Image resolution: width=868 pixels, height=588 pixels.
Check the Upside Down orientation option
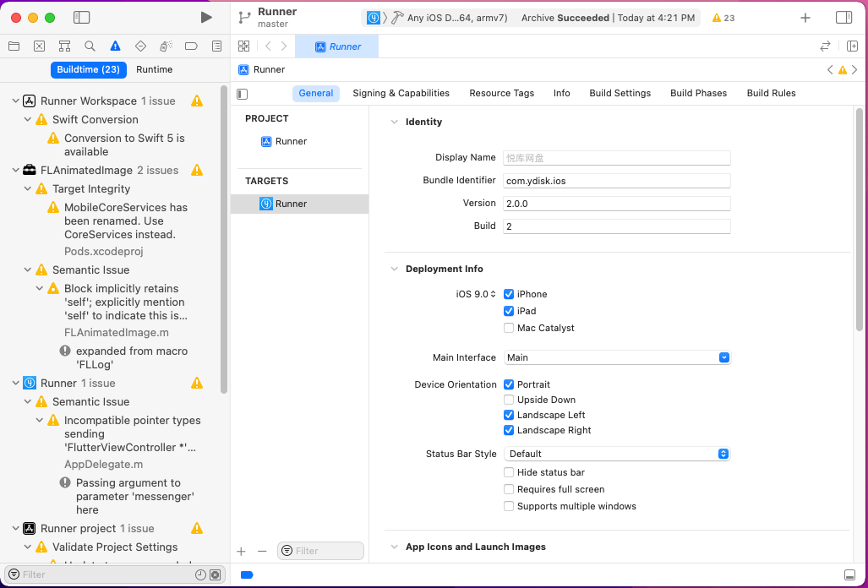(508, 400)
